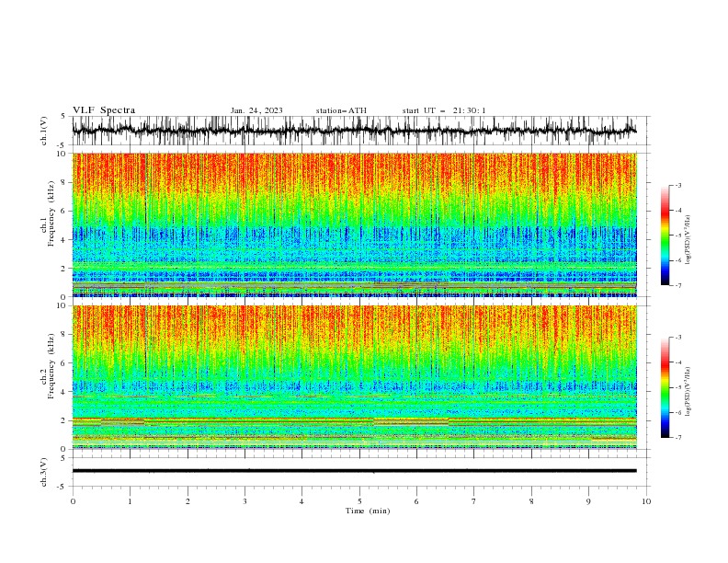728x563 pixels.
Task: Click inside the ch.2 spectrogram panel
Action: tap(354, 377)
